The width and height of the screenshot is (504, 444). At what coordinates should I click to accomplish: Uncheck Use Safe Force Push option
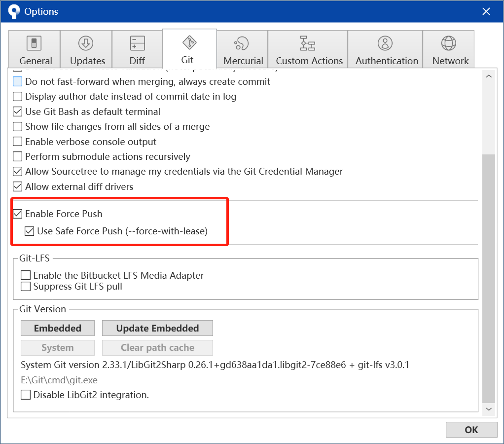(30, 231)
